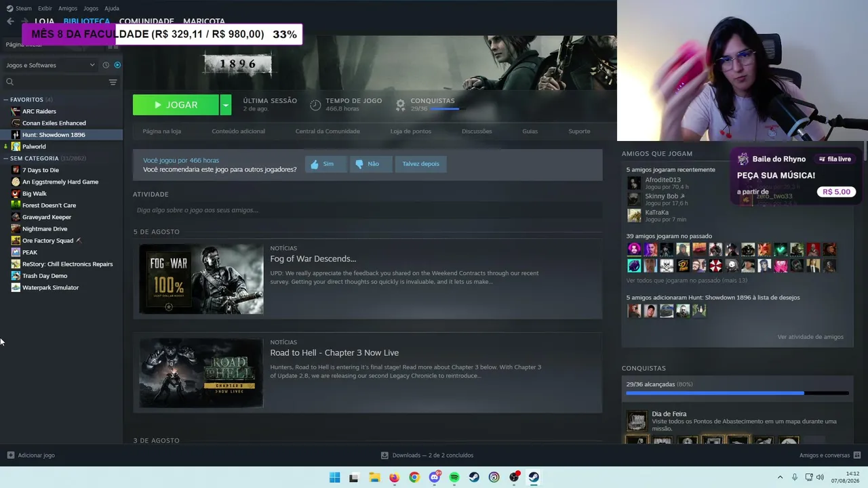This screenshot has height=488, width=868.
Task: Launch Google Chrome from the taskbar
Action: tap(414, 477)
